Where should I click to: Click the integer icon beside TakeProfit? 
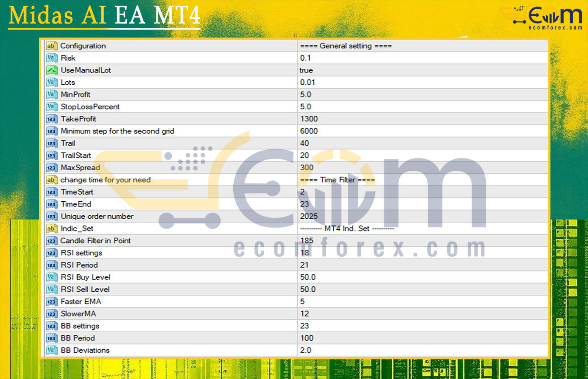[52, 119]
